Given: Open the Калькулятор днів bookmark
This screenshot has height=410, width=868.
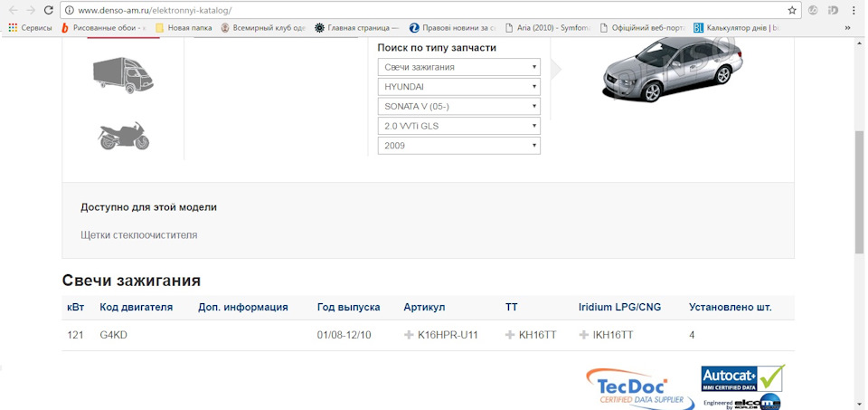Looking at the screenshot, I should tap(737, 27).
